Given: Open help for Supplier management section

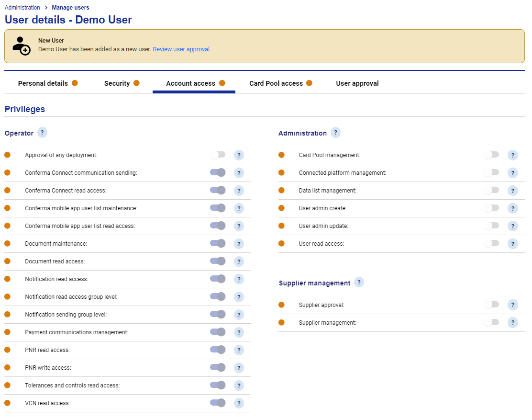Looking at the screenshot, I should (x=359, y=282).
